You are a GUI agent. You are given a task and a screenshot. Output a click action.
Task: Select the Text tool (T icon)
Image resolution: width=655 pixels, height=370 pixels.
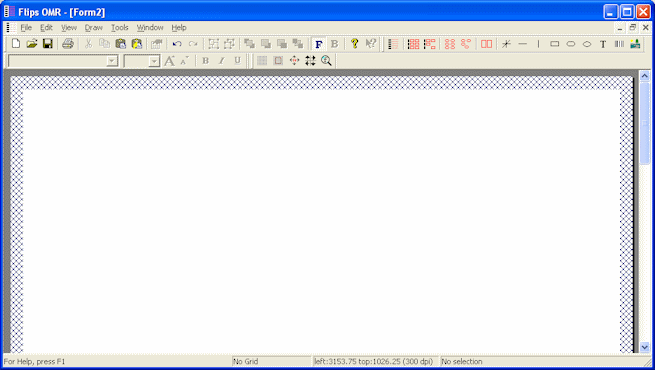[x=603, y=44]
